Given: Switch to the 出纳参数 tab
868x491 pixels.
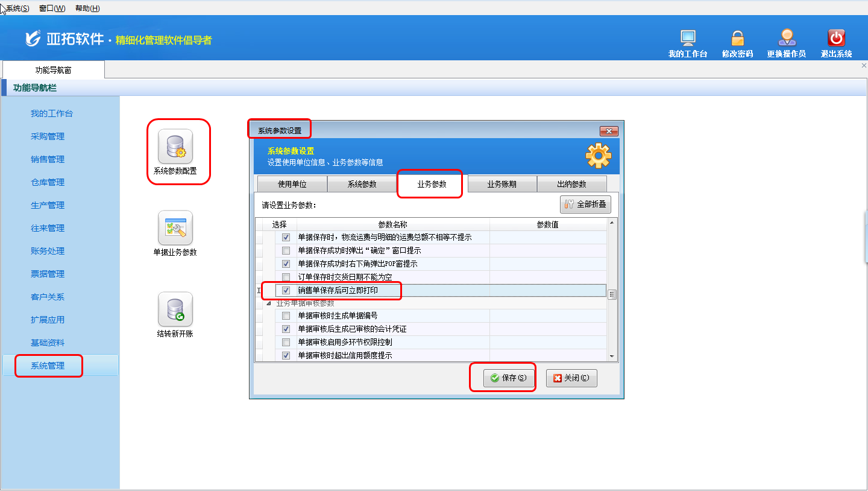Looking at the screenshot, I should [x=571, y=185].
